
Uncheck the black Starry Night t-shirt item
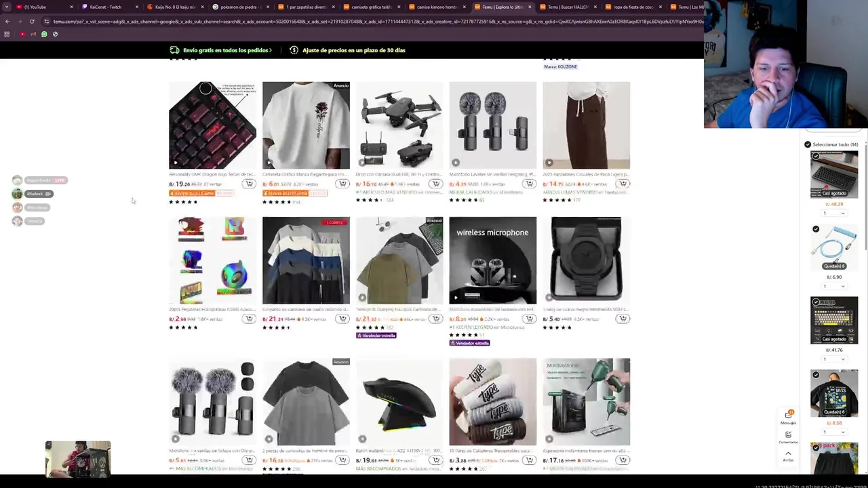(816, 375)
